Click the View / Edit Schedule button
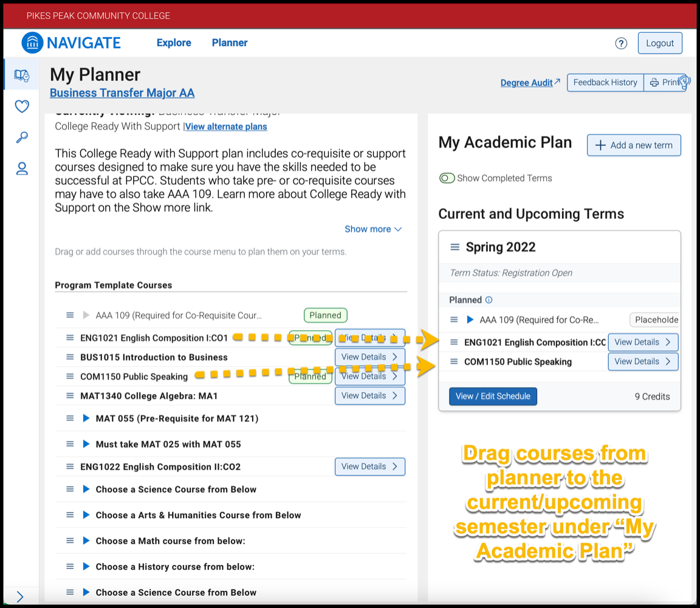This screenshot has width=700, height=608. pyautogui.click(x=493, y=396)
